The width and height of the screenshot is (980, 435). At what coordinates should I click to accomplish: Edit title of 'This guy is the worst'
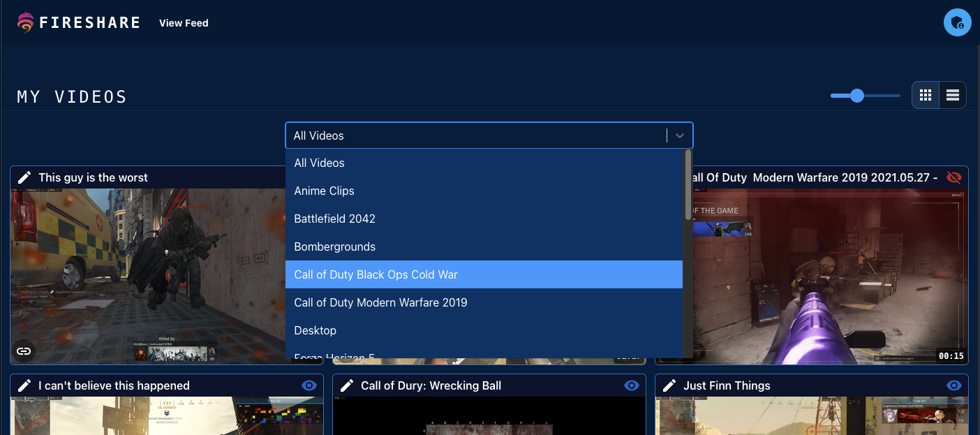[24, 177]
